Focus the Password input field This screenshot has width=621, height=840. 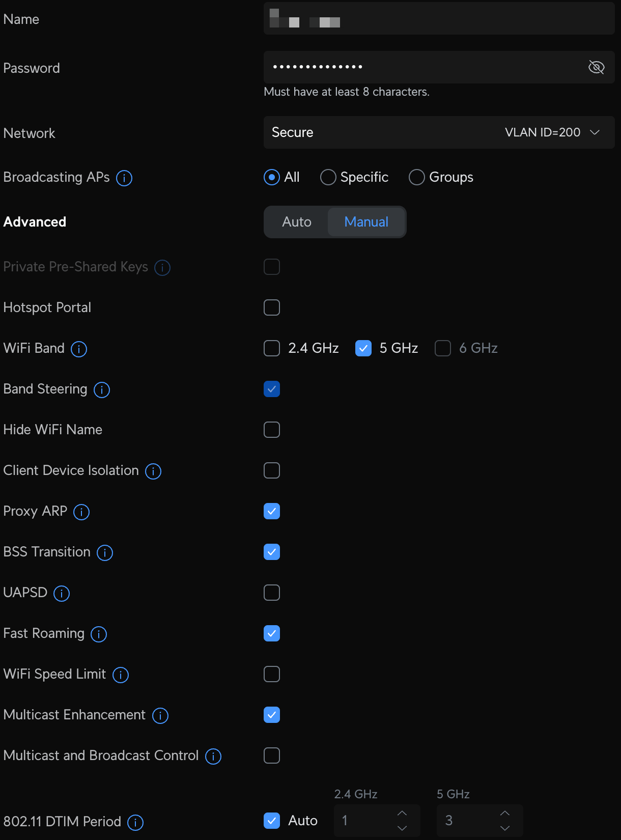tap(439, 67)
